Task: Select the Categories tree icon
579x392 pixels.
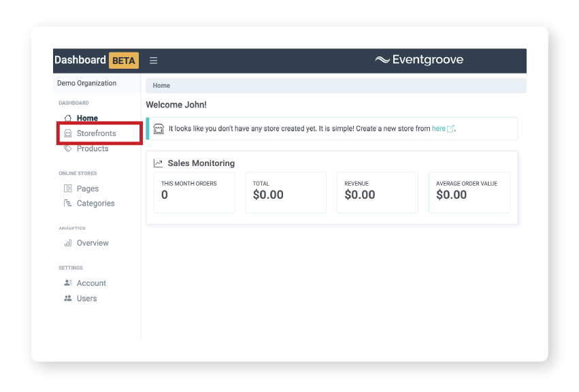Action: coord(67,203)
